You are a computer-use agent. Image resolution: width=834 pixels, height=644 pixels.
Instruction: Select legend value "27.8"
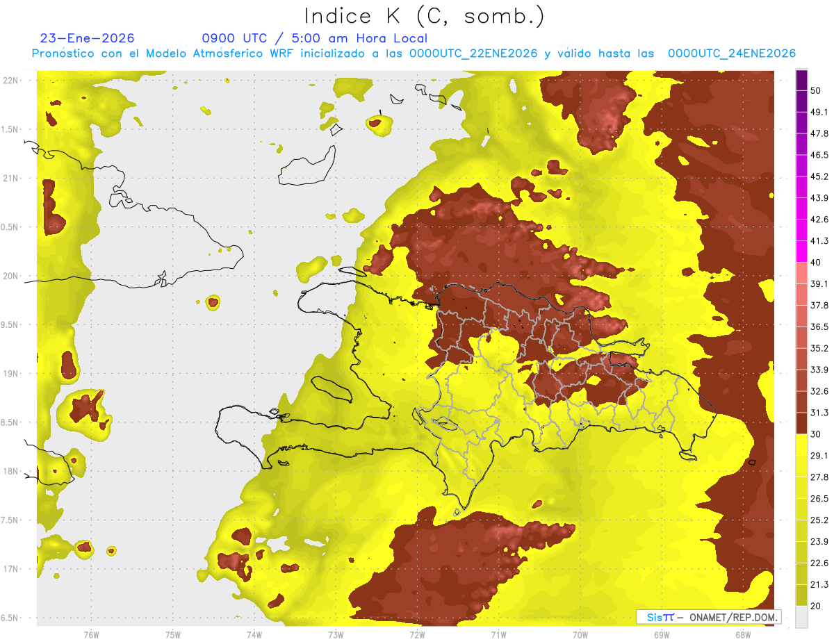pos(819,477)
